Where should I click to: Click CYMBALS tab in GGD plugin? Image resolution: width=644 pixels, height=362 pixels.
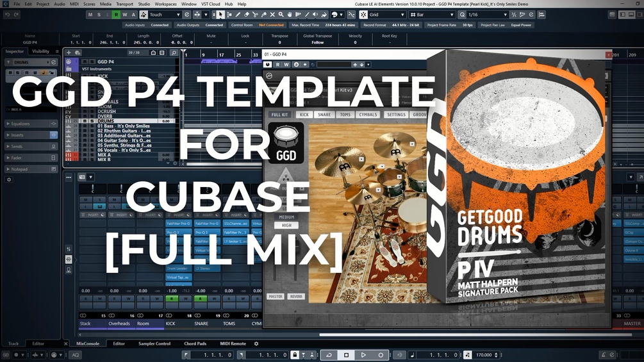click(368, 115)
